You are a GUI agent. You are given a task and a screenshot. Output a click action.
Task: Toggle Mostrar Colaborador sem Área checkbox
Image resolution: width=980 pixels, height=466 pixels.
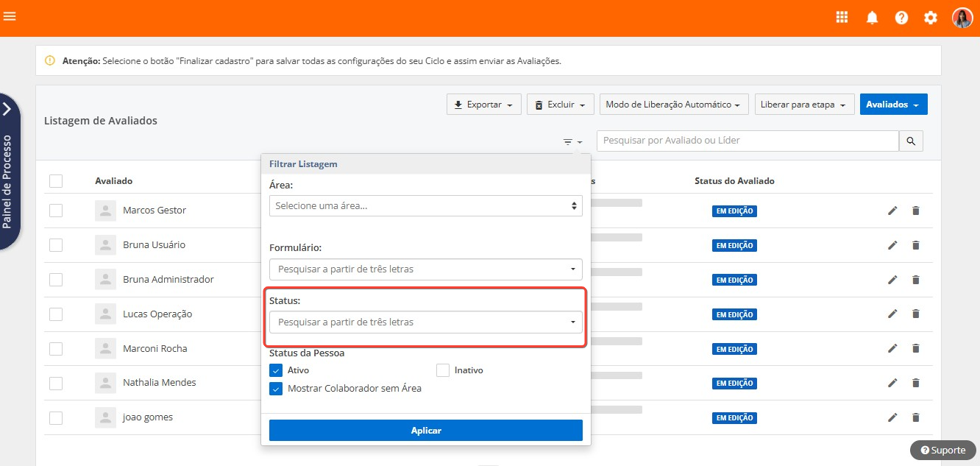[276, 389]
